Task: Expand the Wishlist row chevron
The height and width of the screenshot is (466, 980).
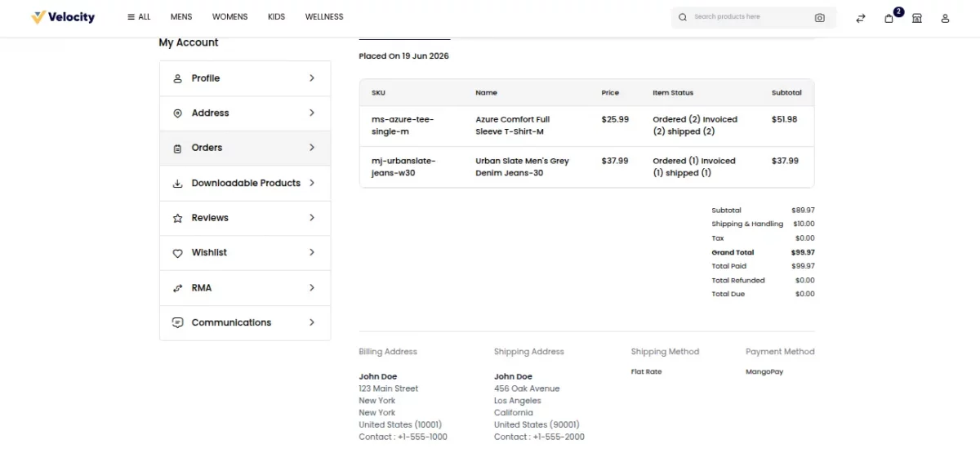Action: coord(312,253)
